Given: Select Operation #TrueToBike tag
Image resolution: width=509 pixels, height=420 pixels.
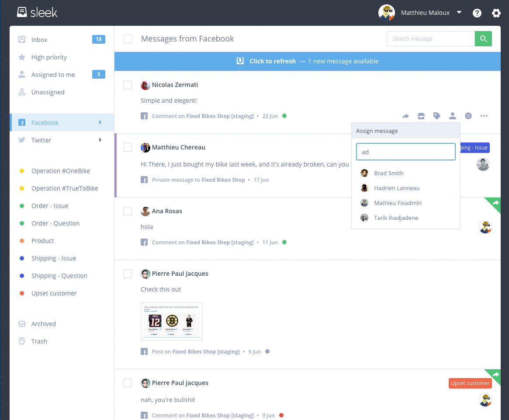Looking at the screenshot, I should click(x=62, y=188).
